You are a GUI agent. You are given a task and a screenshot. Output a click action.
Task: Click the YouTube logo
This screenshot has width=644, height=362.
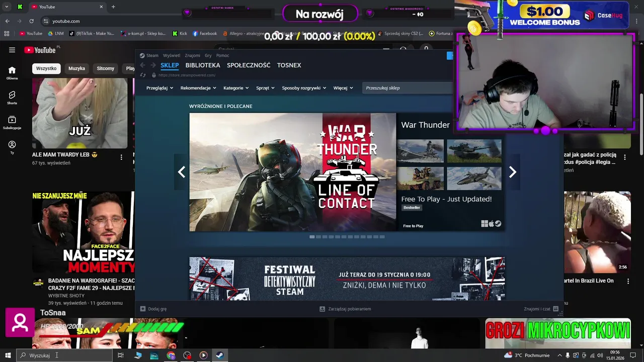[x=40, y=50]
